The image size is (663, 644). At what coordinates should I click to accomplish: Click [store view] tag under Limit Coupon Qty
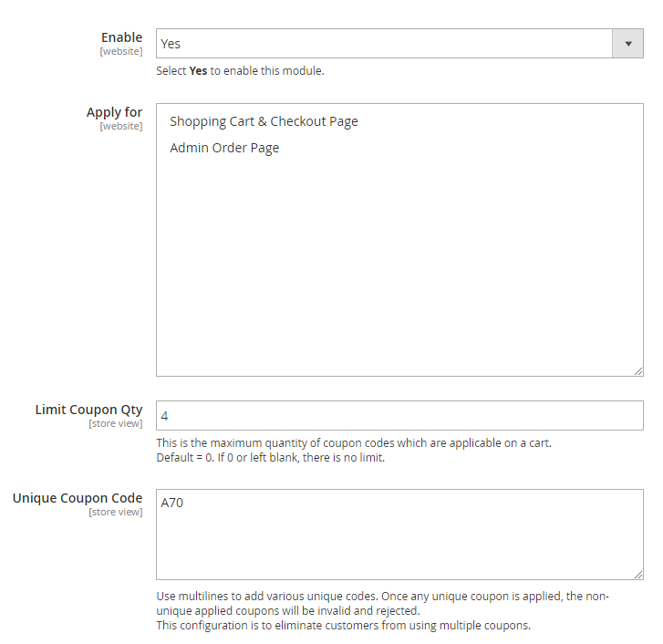[115, 424]
